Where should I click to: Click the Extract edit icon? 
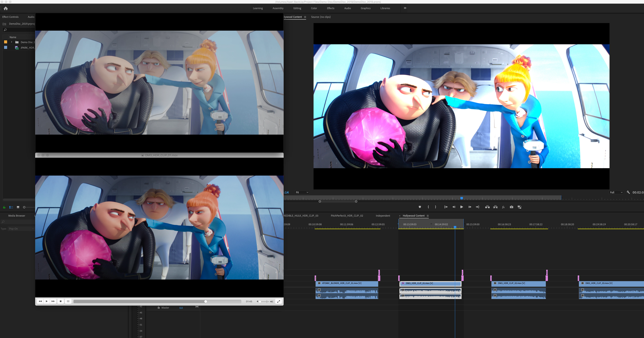tap(495, 207)
